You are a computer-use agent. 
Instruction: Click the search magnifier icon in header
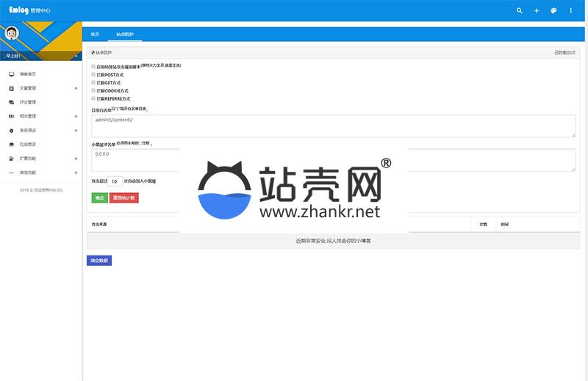click(x=520, y=11)
